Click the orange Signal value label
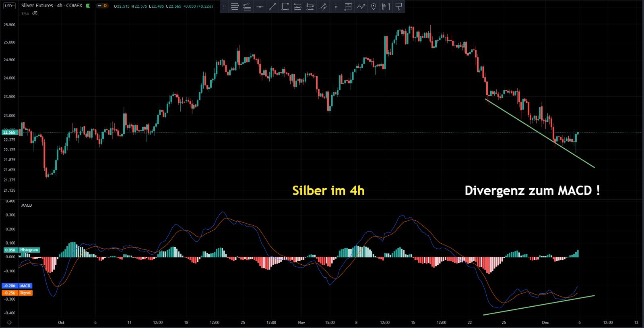Viewport: 644px width, 328px height. tap(26, 293)
